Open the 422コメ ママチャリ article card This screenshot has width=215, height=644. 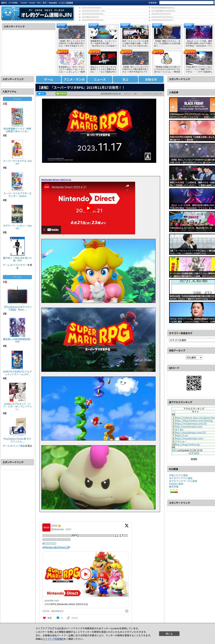(x=199, y=62)
